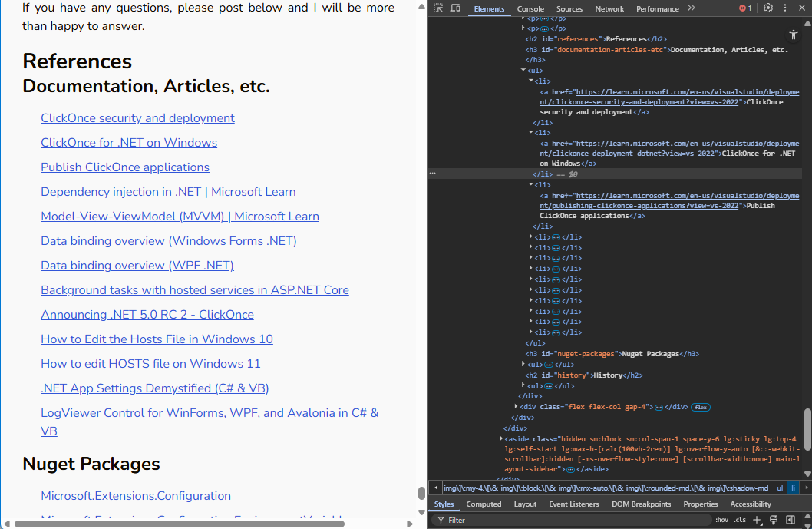Select the Computed subtab
Image resolution: width=812 pixels, height=529 pixels.
(x=484, y=504)
